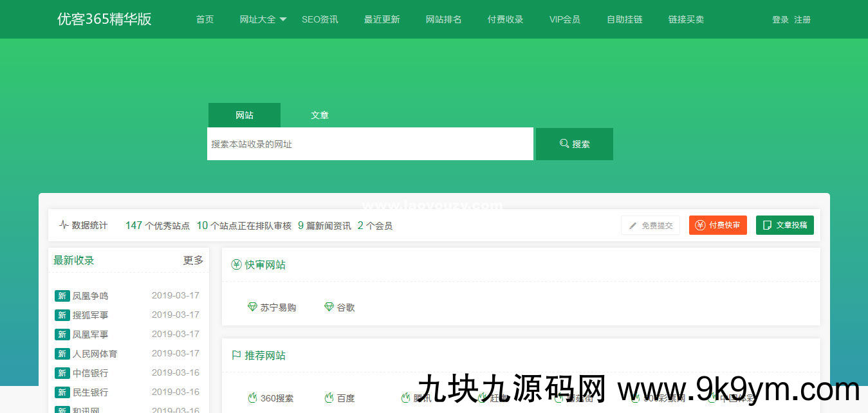Open 更多 in 最新收录 panel
The image size is (868, 413).
(x=193, y=261)
